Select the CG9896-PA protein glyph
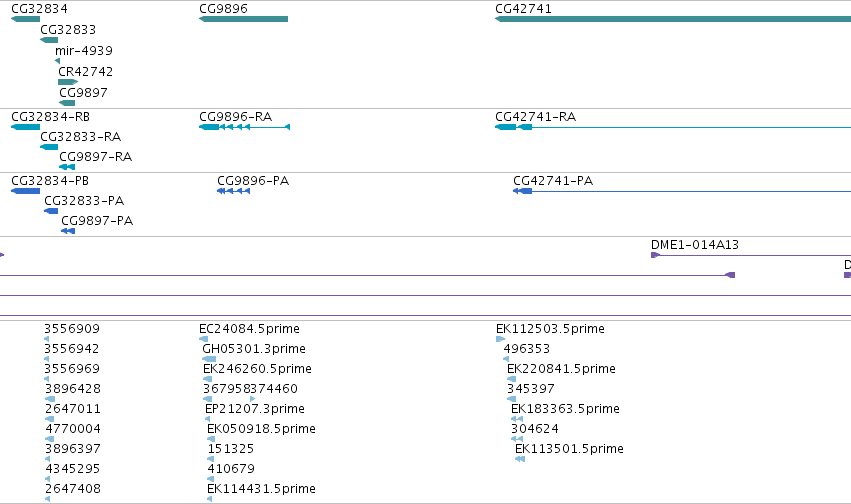The width and height of the screenshot is (851, 504). coord(233,191)
